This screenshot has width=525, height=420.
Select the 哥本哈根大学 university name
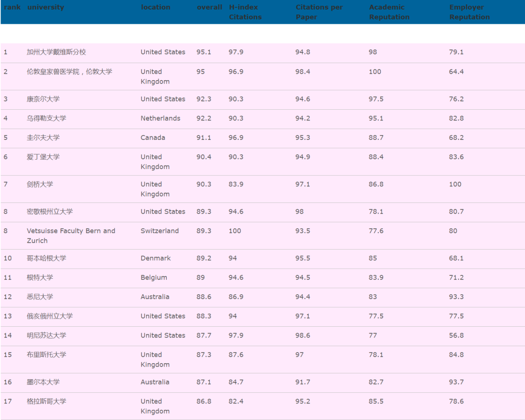coord(47,258)
